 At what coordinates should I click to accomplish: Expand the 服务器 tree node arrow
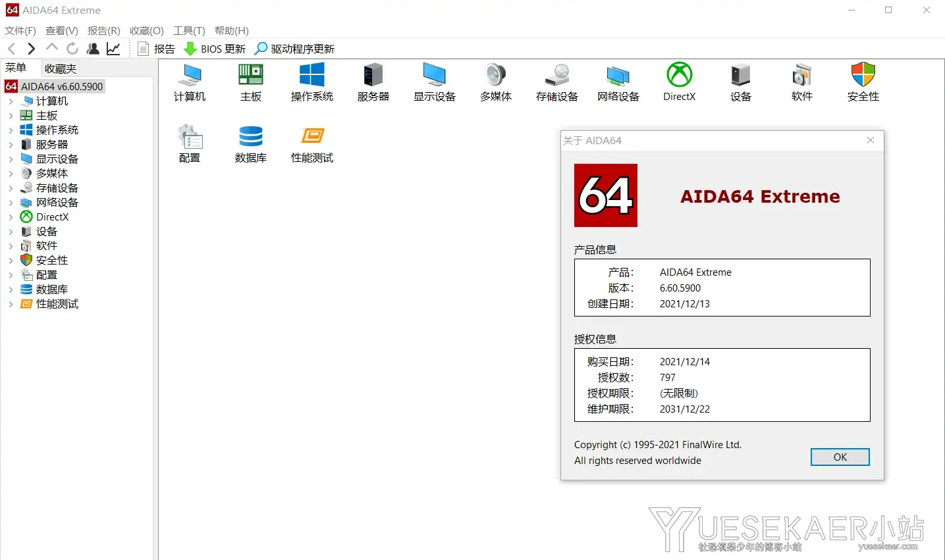coord(11,145)
